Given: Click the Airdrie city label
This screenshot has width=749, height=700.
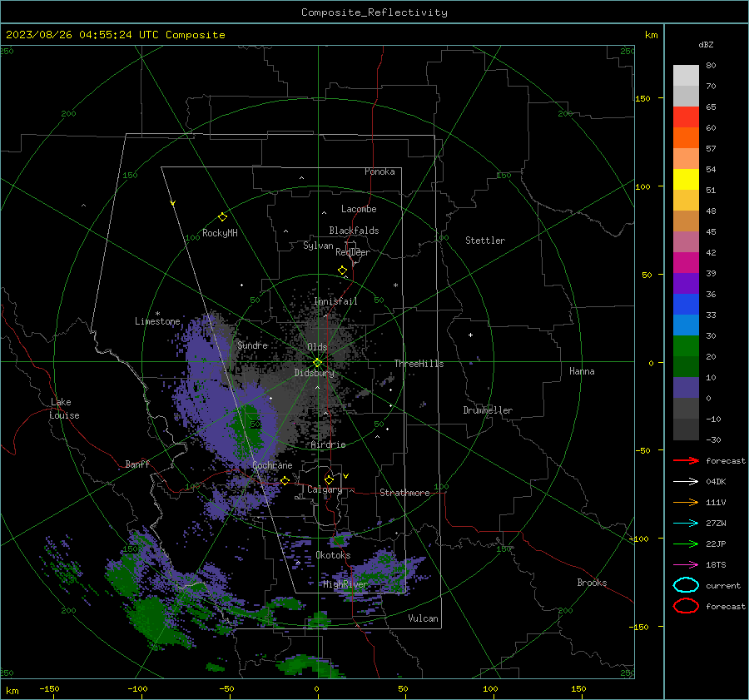Looking at the screenshot, I should click(328, 444).
